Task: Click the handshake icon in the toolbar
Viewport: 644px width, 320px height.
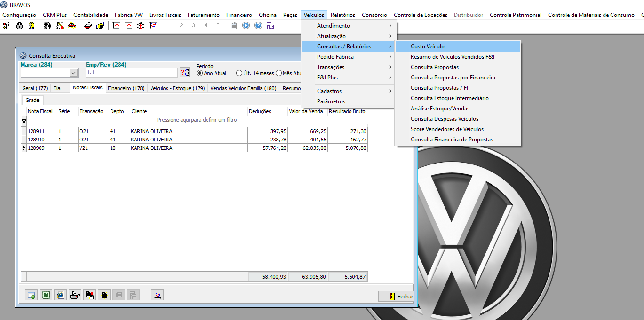Action: click(100, 25)
